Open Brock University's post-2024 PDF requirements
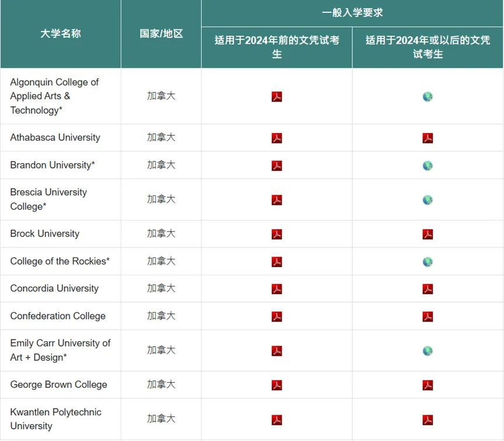Image resolution: width=504 pixels, height=441 pixels. tap(428, 233)
